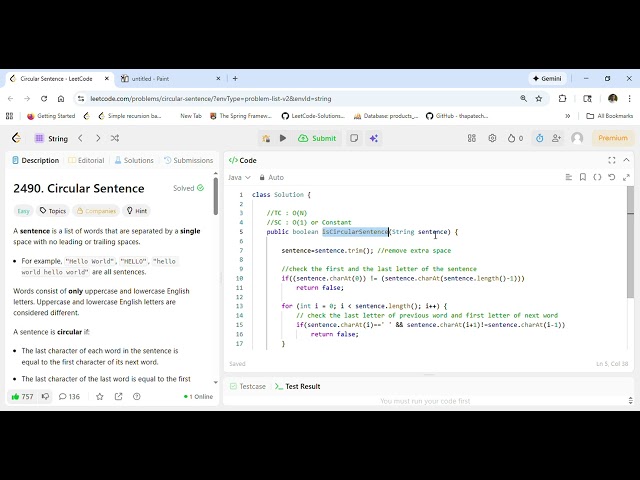Click the shuffle random problem icon
640x480 pixels.
point(113,138)
